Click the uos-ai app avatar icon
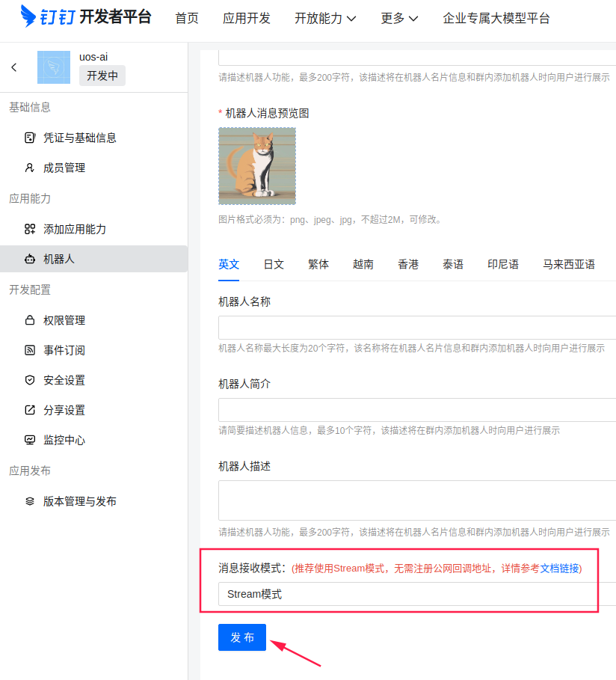Screen dimensions: 616x680 54,67
